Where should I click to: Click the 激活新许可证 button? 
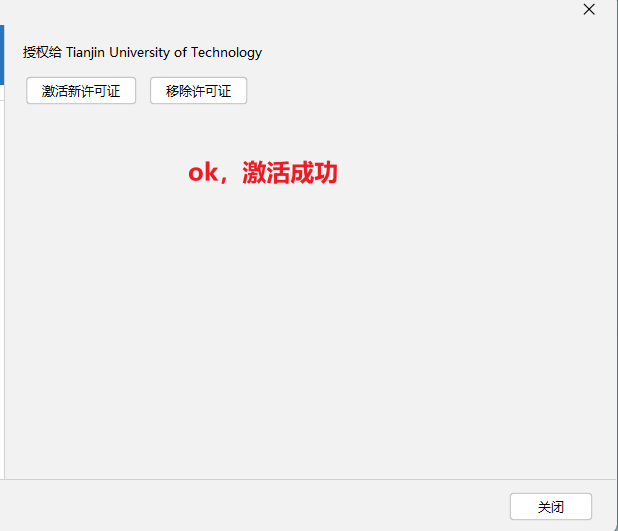pos(81,91)
